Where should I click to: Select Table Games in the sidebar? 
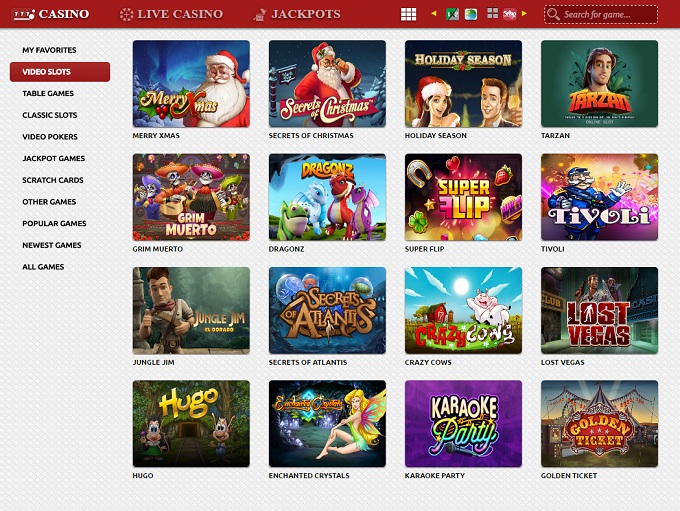coord(48,93)
